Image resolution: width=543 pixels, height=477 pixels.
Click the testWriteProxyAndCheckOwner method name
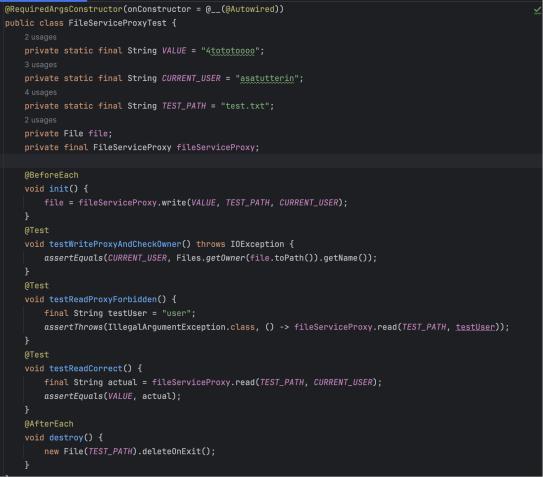pyautogui.click(x=115, y=244)
